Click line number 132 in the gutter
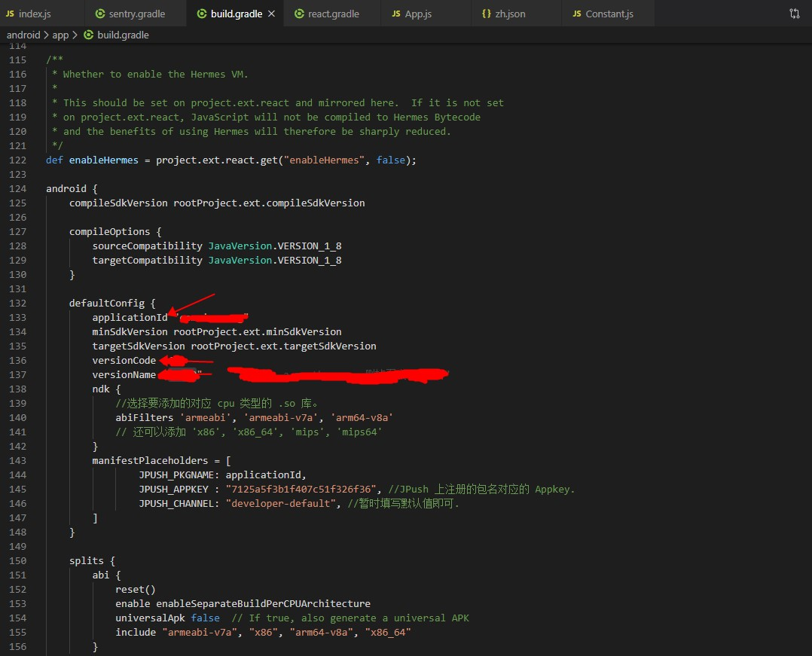The width and height of the screenshot is (812, 656). [x=17, y=303]
